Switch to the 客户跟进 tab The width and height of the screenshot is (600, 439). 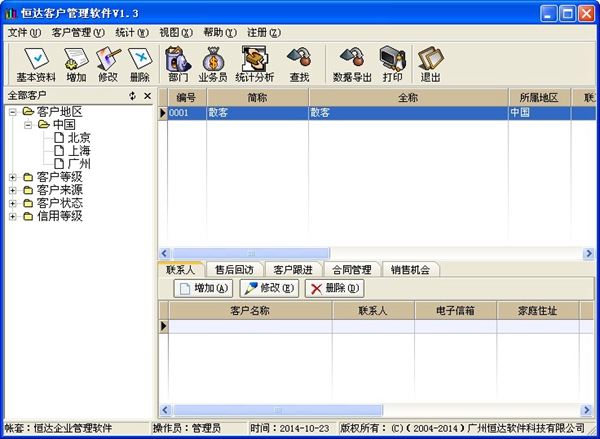[x=293, y=270]
